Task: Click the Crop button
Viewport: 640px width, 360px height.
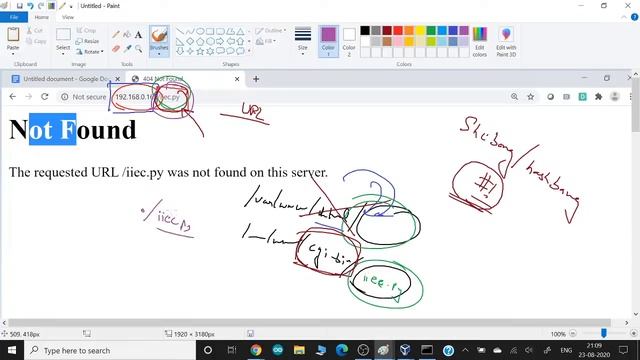Action: (86, 31)
